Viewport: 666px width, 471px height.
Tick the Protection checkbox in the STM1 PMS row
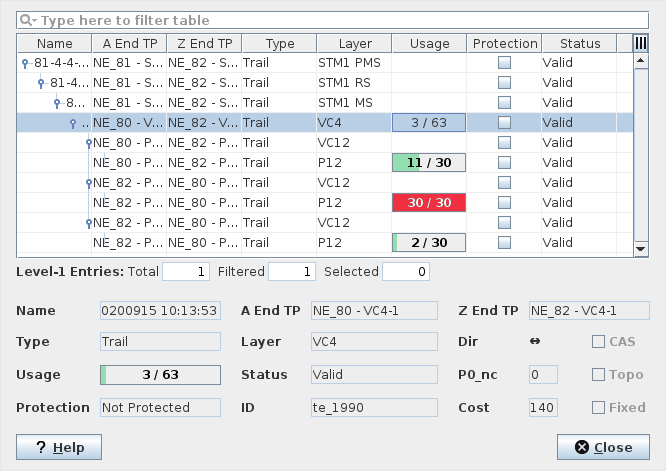point(505,63)
